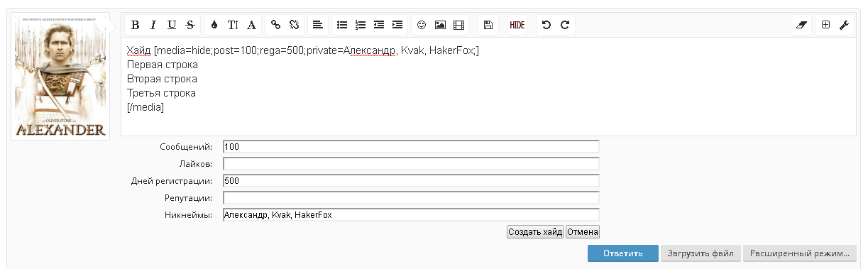Toggle italic formatting
Viewport: 868px width, 269px height.
153,25
